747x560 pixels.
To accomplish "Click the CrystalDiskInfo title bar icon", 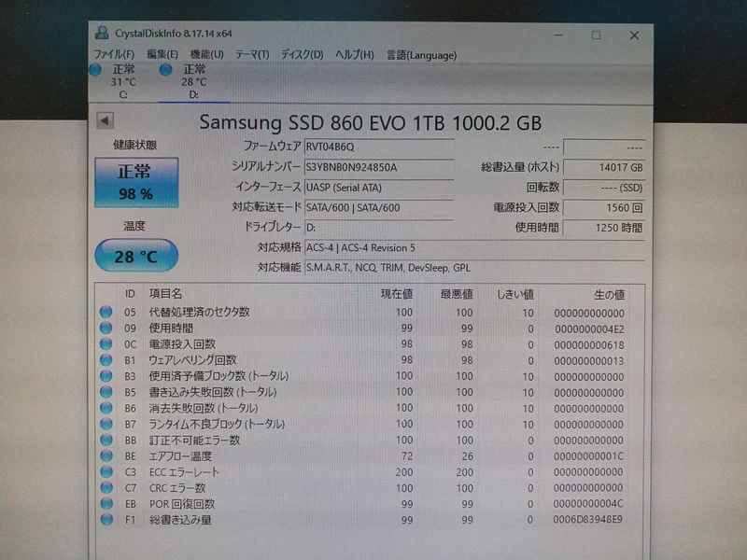I will (x=102, y=33).
